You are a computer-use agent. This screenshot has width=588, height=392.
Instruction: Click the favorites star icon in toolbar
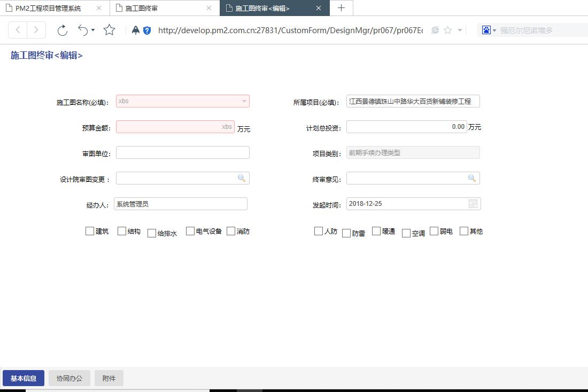tap(109, 30)
